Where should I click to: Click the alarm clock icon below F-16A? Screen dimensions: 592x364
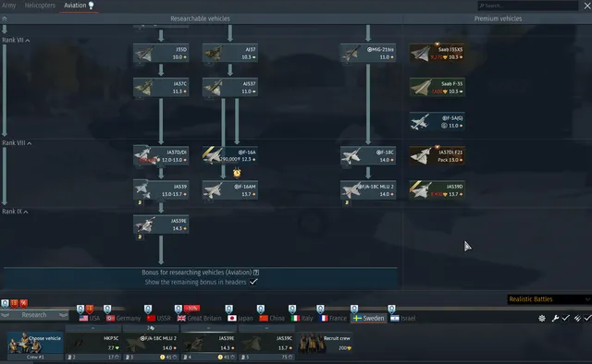coord(237,173)
